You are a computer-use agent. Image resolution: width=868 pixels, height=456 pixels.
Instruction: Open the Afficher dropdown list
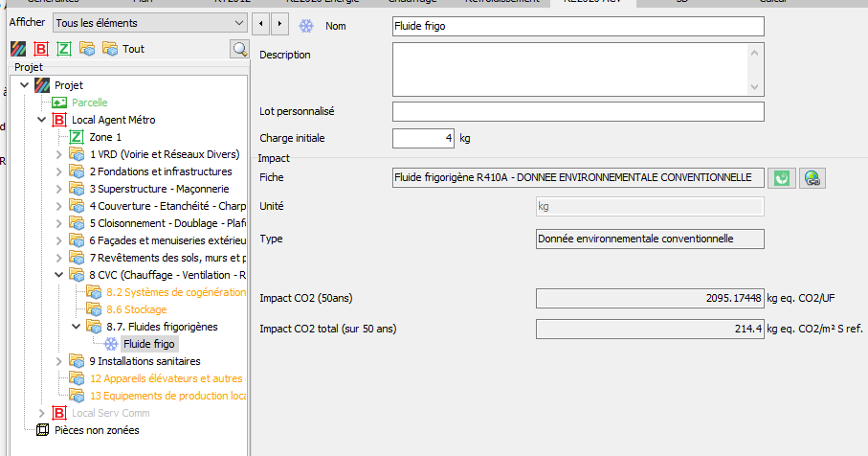click(149, 22)
